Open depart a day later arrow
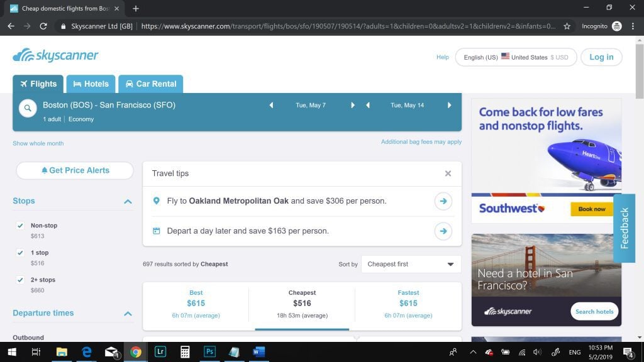Viewport: 644px width, 362px height. 443,231
